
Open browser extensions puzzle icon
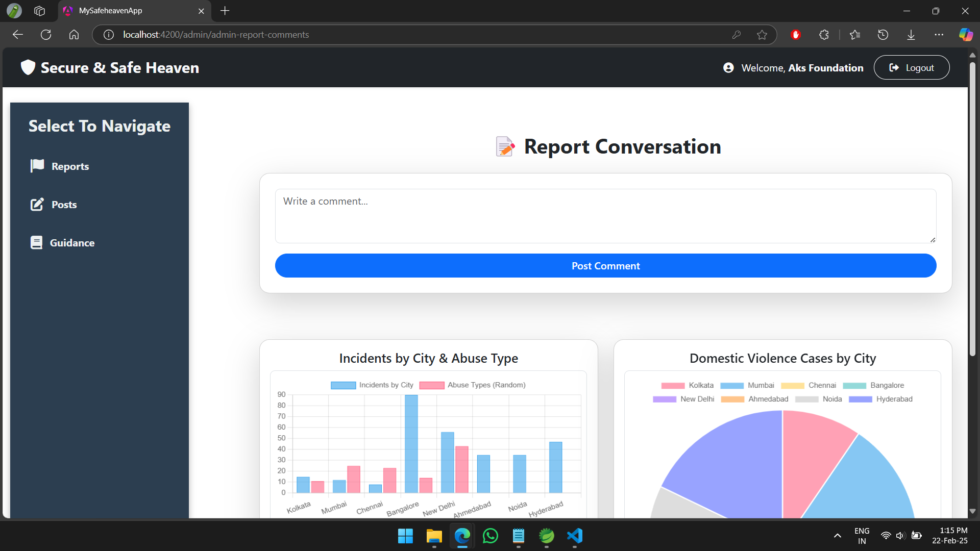[824, 35]
